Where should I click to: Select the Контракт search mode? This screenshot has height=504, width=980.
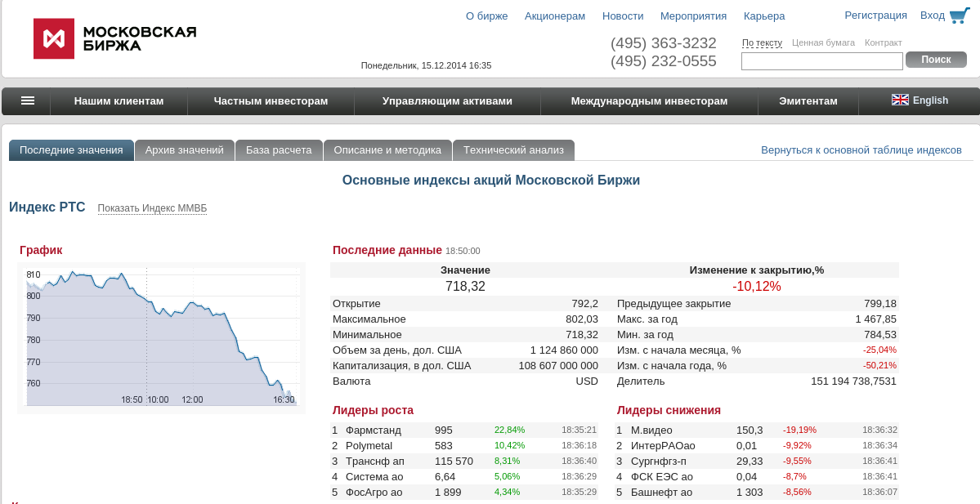883,43
